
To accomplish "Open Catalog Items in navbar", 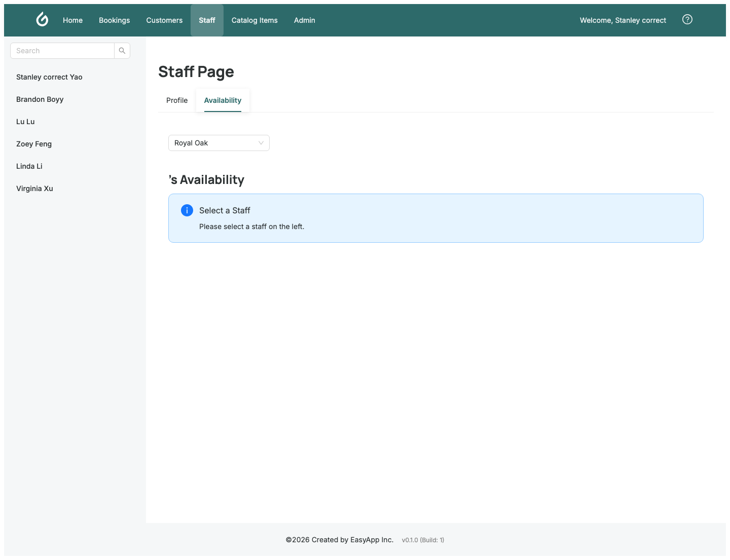I will pos(254,20).
